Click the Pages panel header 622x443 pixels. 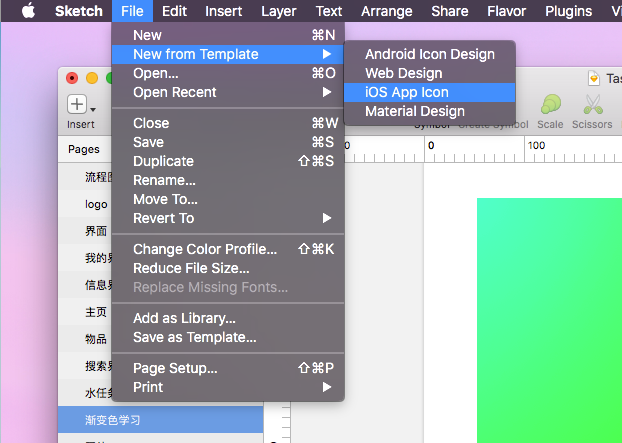pyautogui.click(x=85, y=149)
